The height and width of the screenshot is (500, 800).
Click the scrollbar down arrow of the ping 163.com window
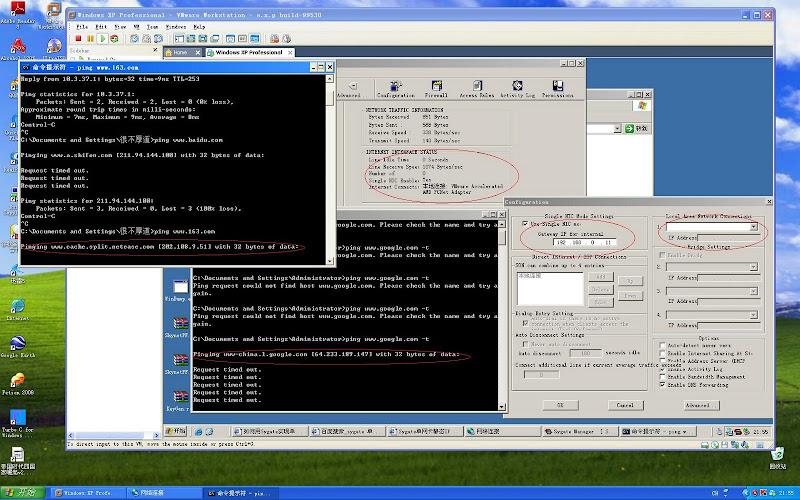point(330,261)
